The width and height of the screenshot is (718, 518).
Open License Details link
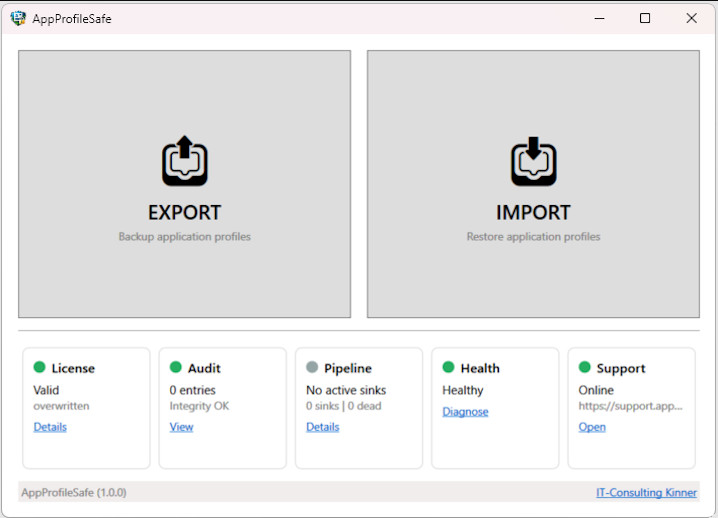(x=50, y=427)
